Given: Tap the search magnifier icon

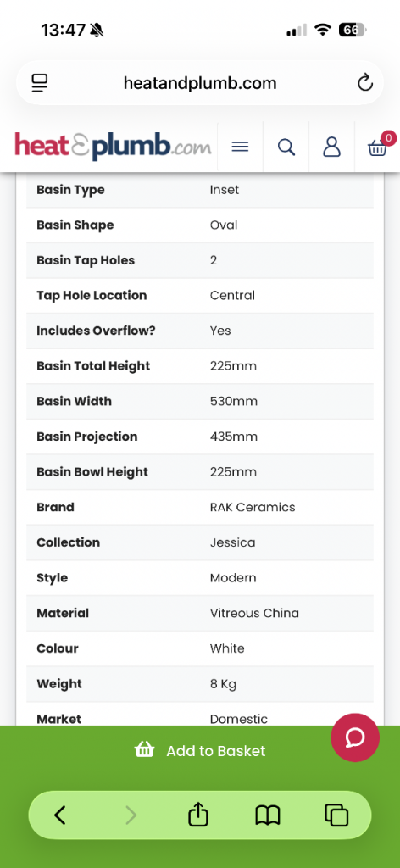Looking at the screenshot, I should pos(286,147).
